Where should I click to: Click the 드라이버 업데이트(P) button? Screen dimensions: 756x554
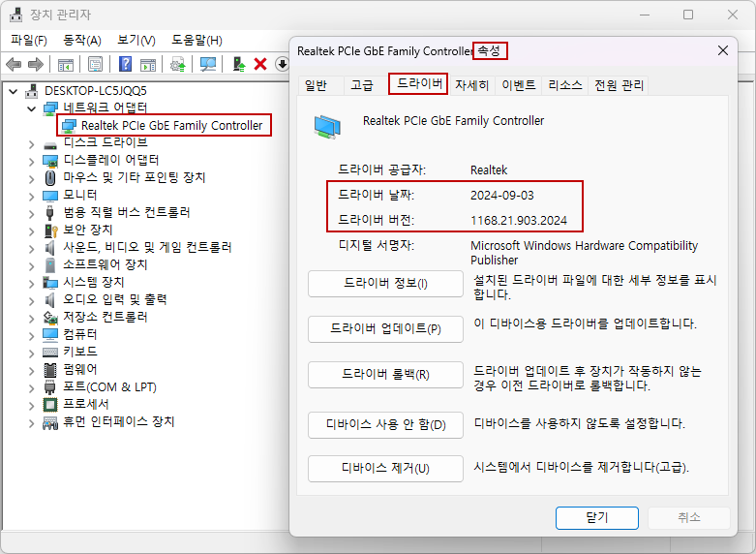coord(385,329)
